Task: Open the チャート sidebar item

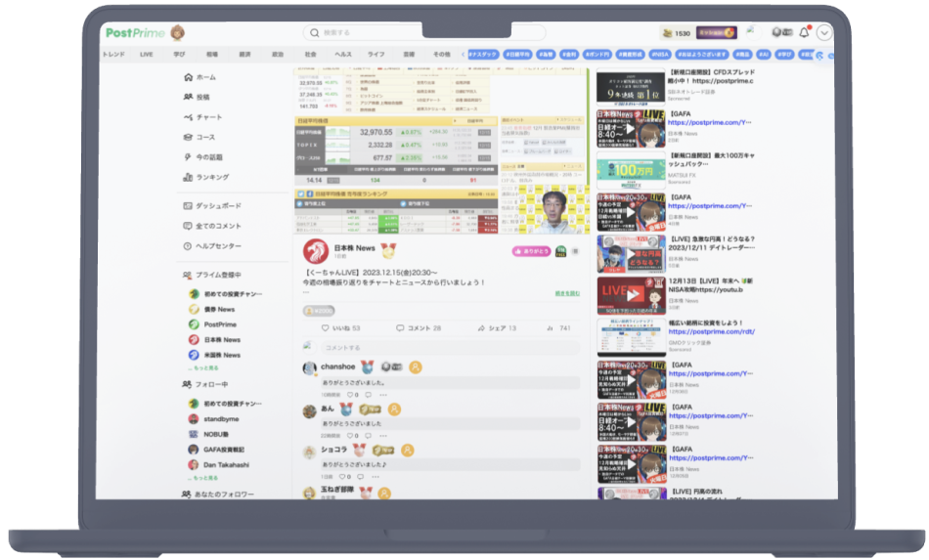Action: [x=203, y=116]
